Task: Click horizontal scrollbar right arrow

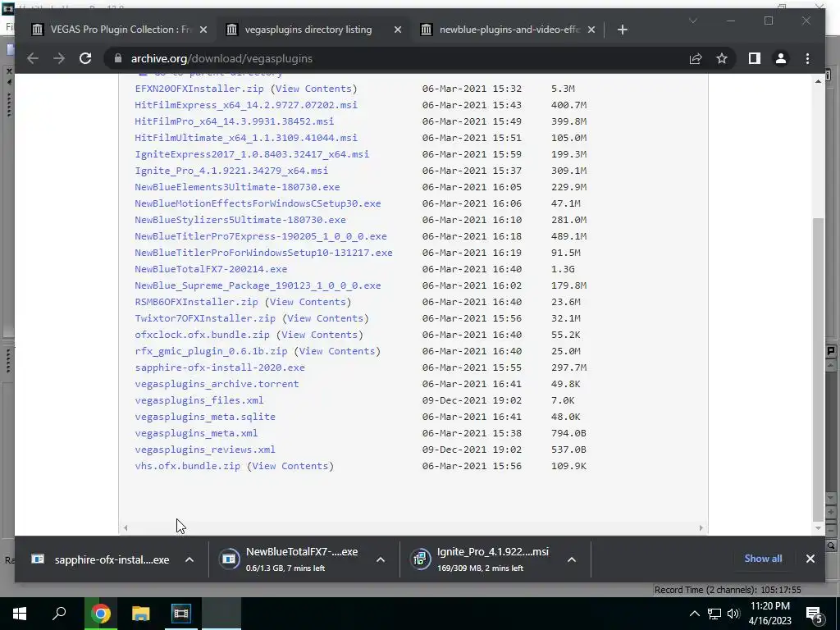Action: [x=701, y=527]
